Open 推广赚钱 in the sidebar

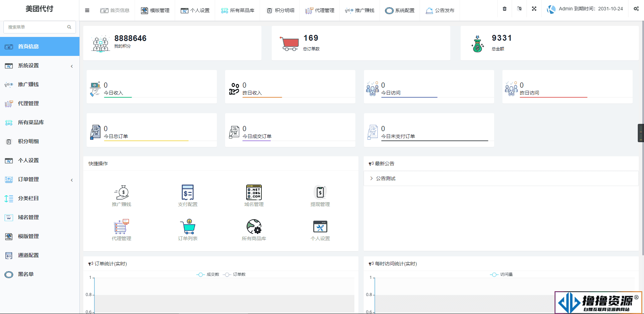[40, 85]
